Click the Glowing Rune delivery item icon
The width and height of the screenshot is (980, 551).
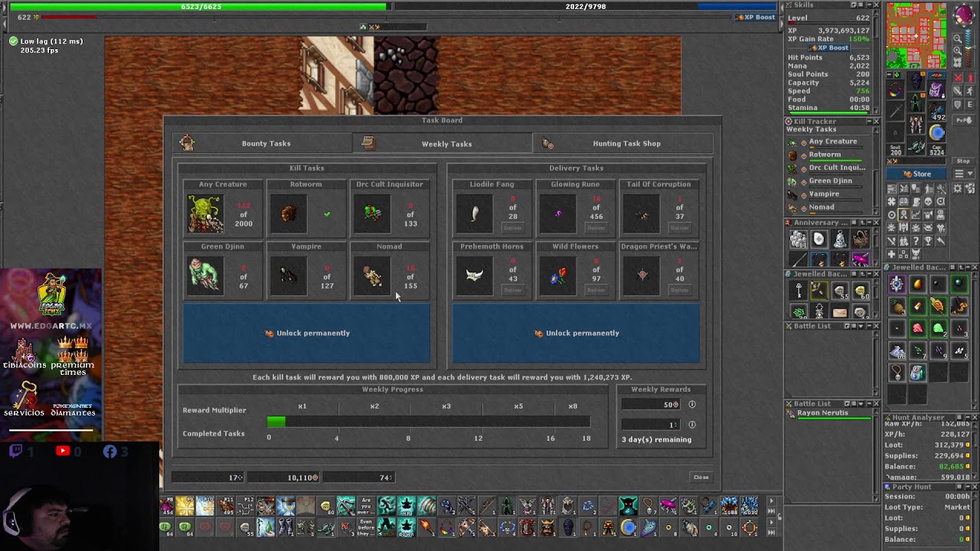[558, 214]
